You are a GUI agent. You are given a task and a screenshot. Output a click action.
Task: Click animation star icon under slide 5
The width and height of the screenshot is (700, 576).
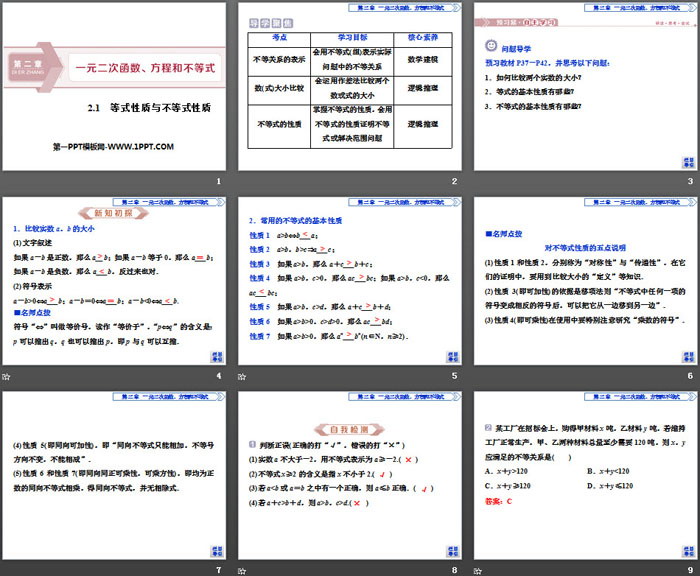242,376
